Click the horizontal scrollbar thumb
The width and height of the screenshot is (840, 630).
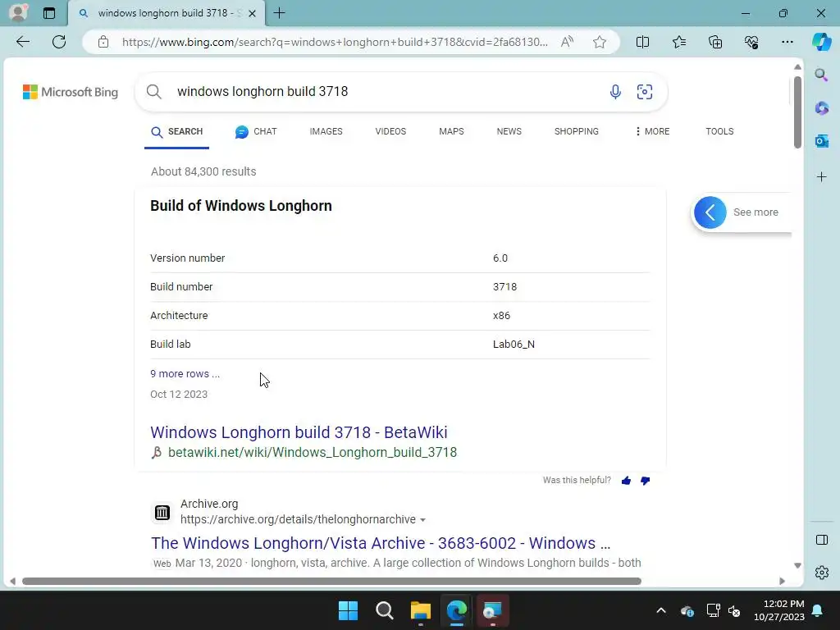331,582
